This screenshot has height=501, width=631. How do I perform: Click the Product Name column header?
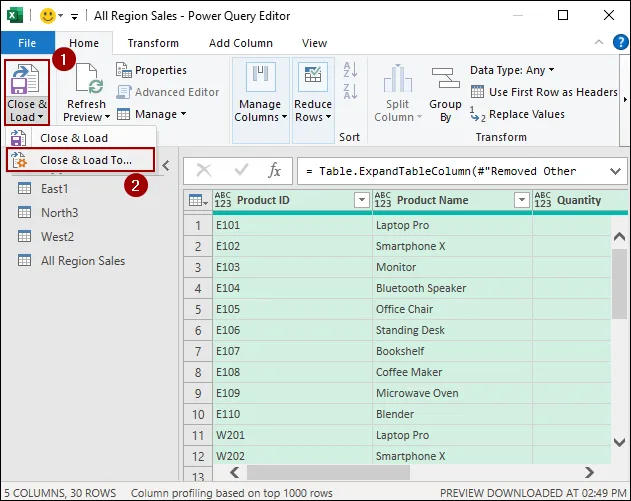click(x=452, y=200)
